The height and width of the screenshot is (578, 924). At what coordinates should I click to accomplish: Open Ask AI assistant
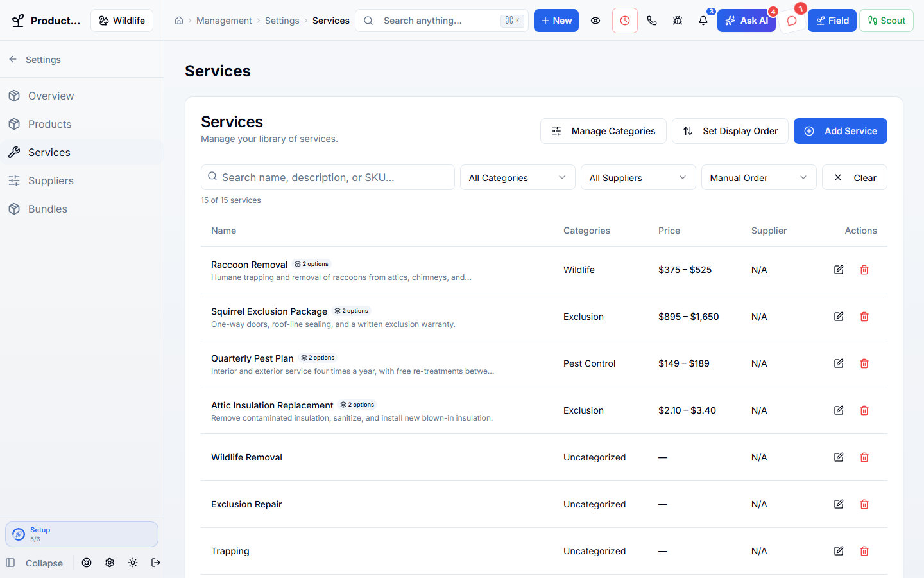[x=746, y=21]
